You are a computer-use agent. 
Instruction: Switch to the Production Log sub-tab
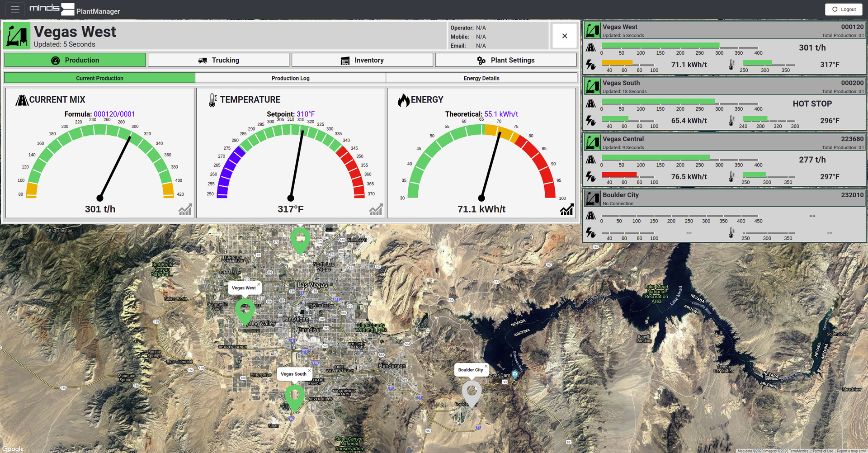click(x=291, y=78)
